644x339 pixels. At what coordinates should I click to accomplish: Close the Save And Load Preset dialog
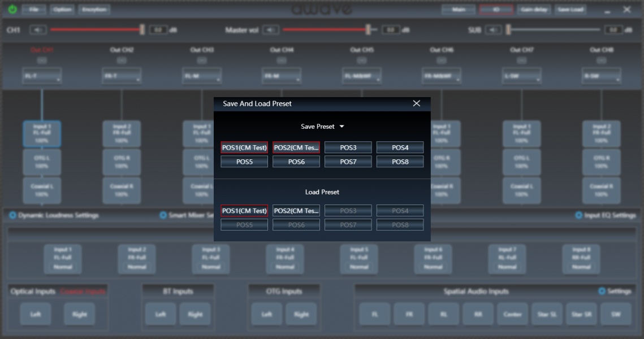(417, 103)
